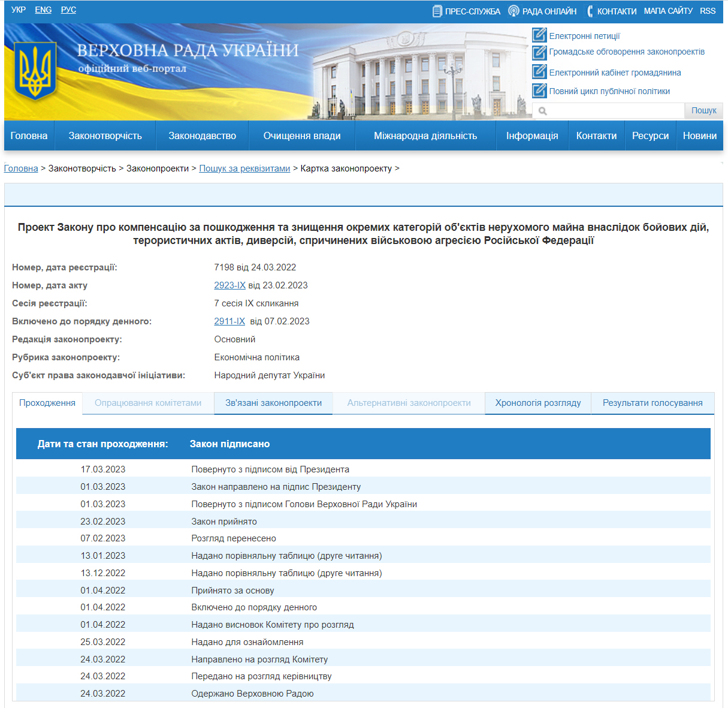Open ПРЕС-СЛУЖБА link in top bar
Image resolution: width=728 pixels, height=714 pixels.
coord(472,11)
